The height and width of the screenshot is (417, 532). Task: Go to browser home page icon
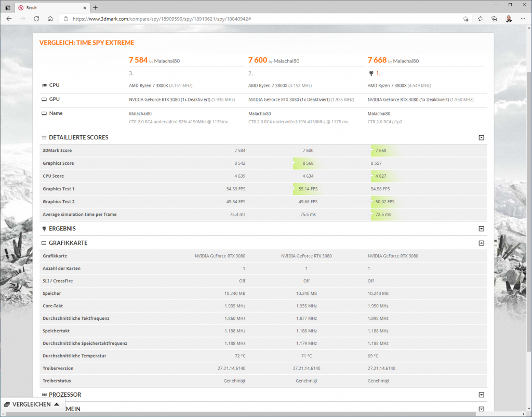[x=50, y=19]
